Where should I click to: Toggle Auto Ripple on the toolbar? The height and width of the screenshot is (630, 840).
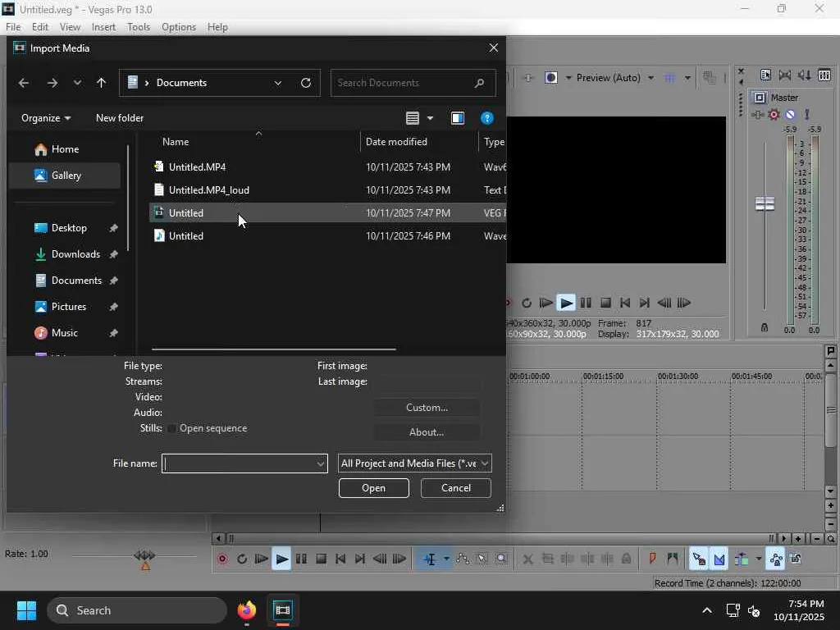(x=742, y=559)
